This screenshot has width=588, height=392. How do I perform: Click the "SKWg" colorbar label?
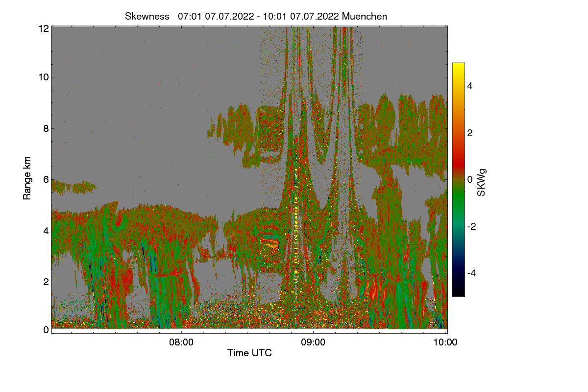click(x=481, y=183)
